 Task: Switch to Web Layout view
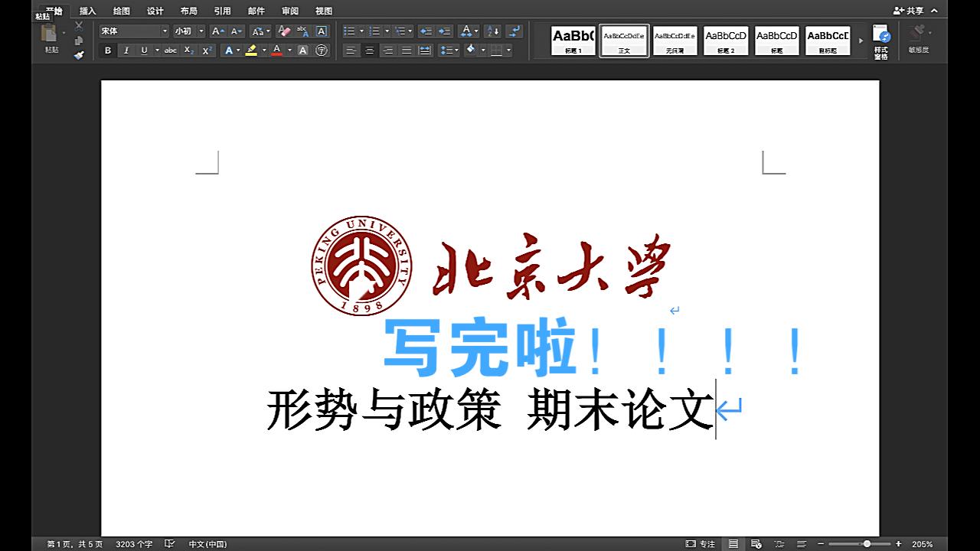[756, 544]
